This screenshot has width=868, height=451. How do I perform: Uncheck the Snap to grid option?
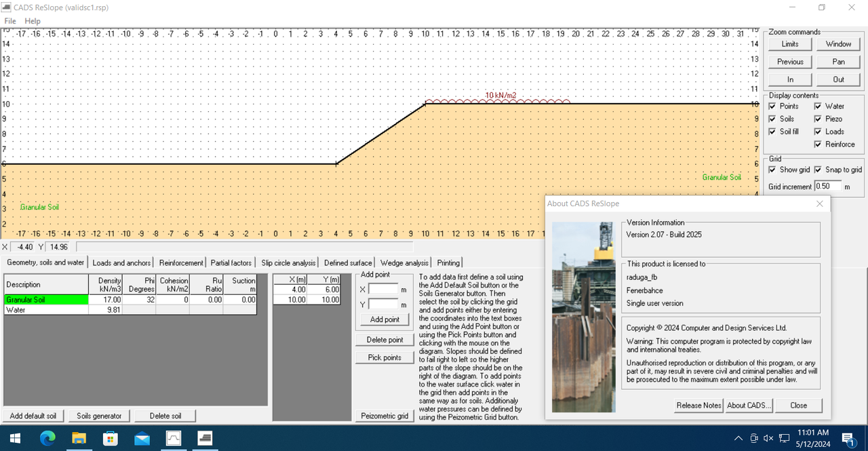pos(818,170)
